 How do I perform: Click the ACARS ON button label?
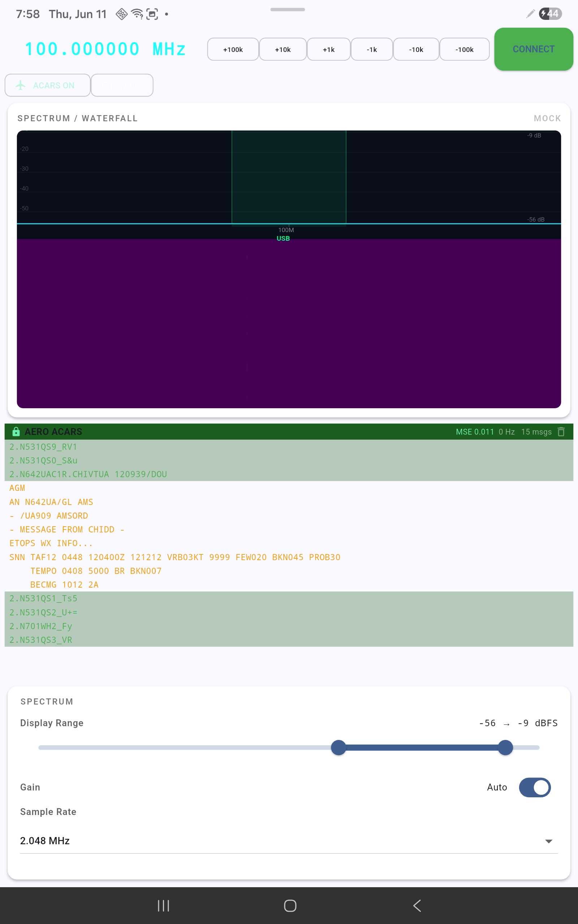tap(54, 85)
